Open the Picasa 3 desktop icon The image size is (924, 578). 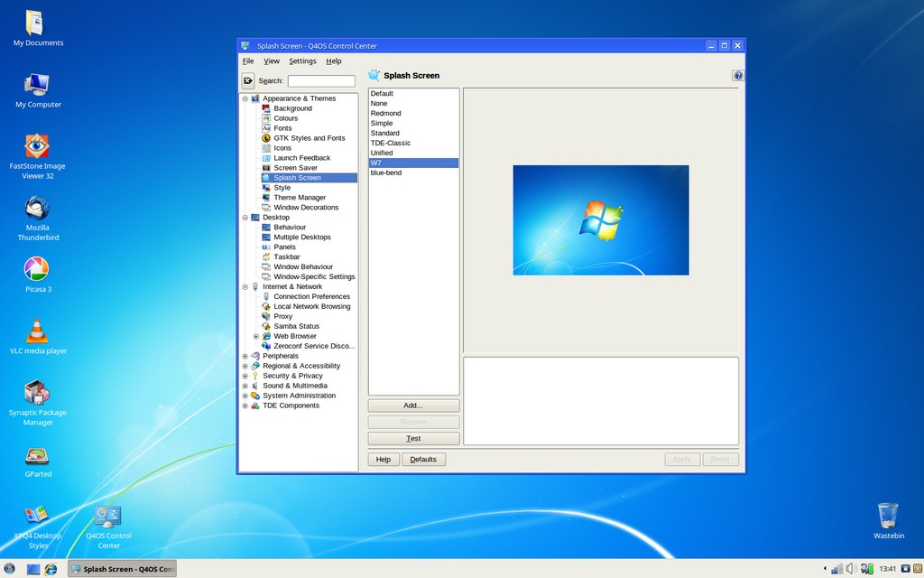37,269
